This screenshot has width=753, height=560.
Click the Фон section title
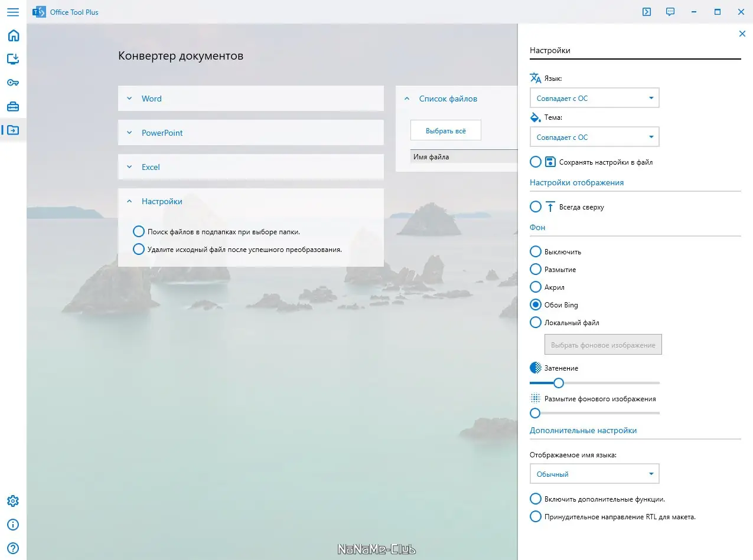[537, 227]
